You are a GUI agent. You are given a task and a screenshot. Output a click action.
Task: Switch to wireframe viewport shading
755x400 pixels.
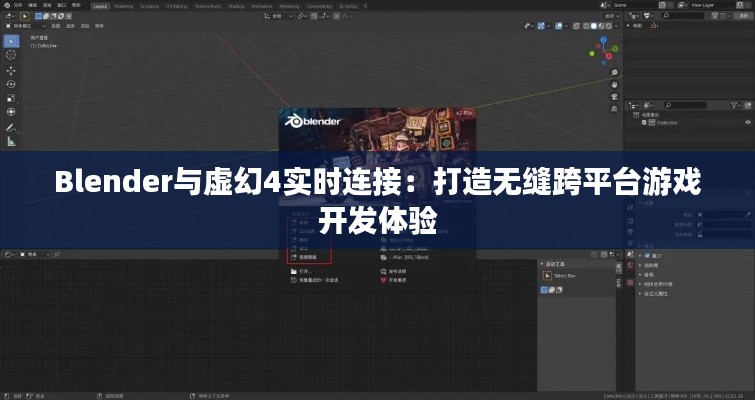586,26
